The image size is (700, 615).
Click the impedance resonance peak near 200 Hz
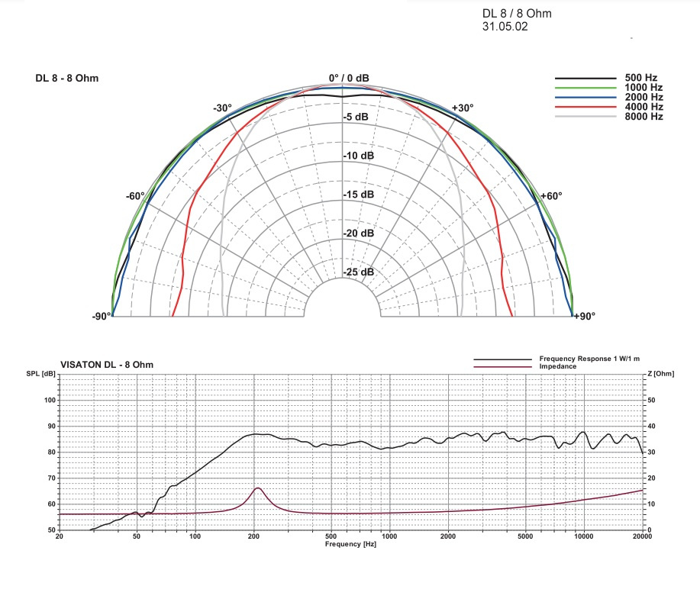257,488
